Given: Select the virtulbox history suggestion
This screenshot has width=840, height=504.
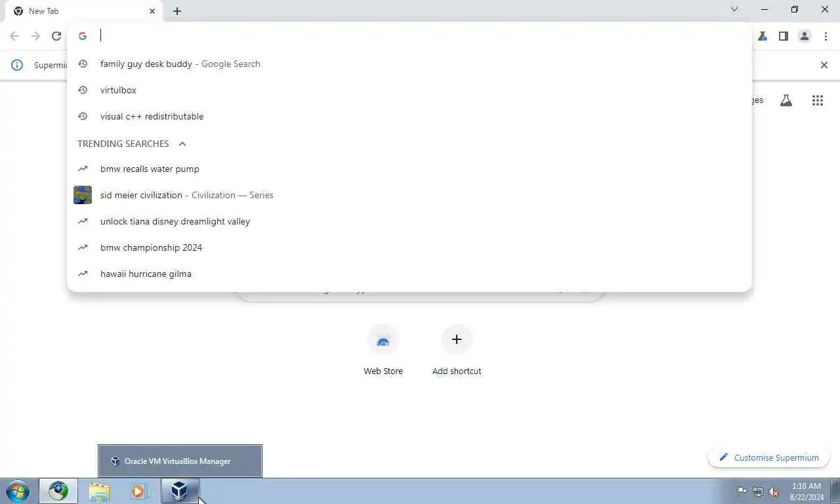Looking at the screenshot, I should [x=409, y=90].
